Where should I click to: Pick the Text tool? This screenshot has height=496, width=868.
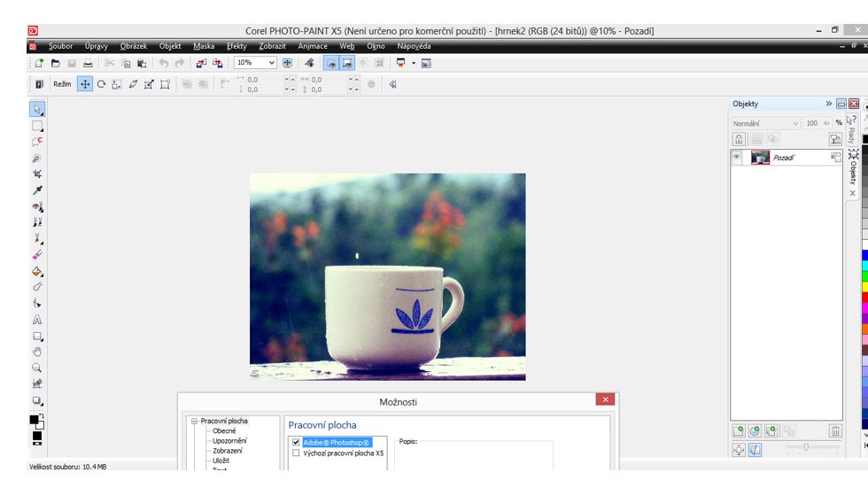click(x=37, y=320)
